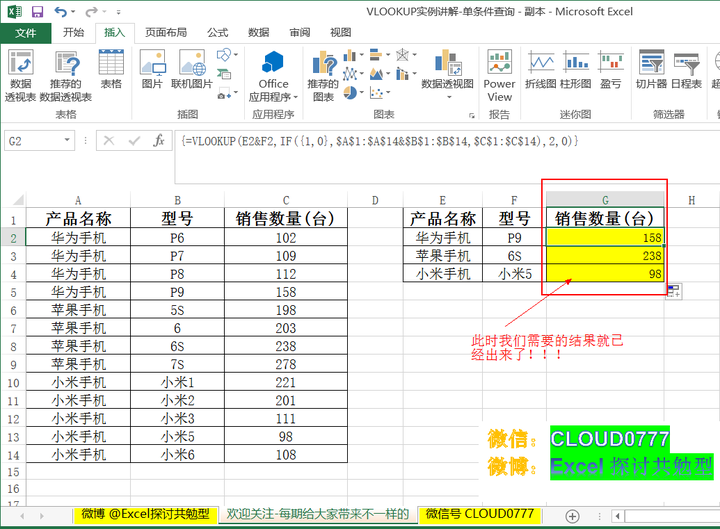720x529 pixels.
Task: Insert Online Pictures (联机图片)
Action: pos(192,69)
